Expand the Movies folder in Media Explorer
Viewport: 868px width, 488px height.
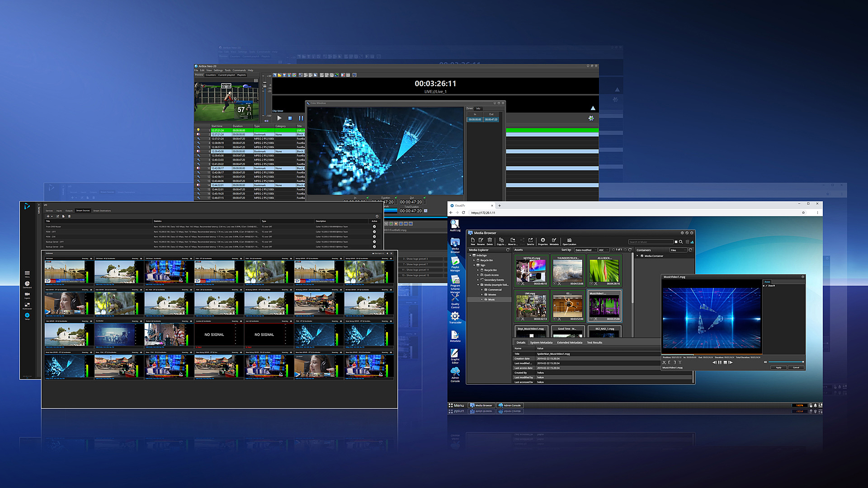click(482, 295)
